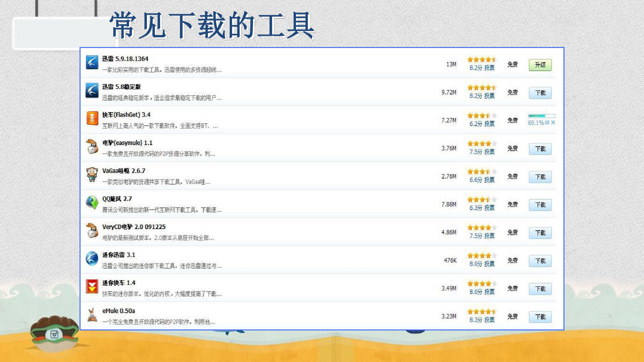Click the FlashGet download progress bar

(x=542, y=116)
